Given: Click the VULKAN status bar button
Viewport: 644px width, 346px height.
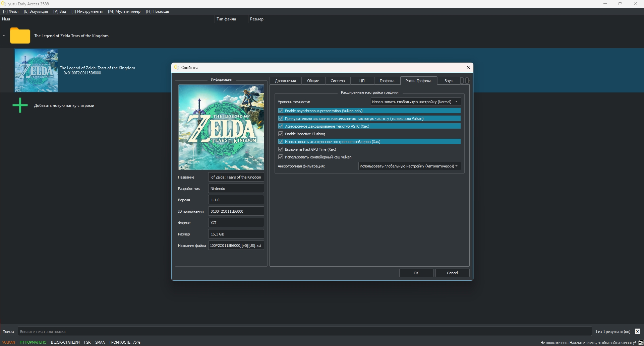Looking at the screenshot, I should [9, 342].
